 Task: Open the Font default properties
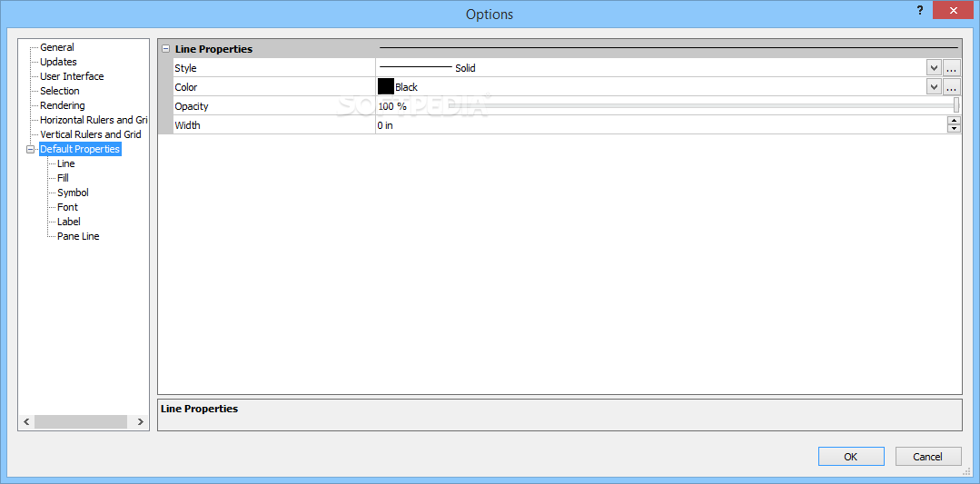pyautogui.click(x=67, y=207)
